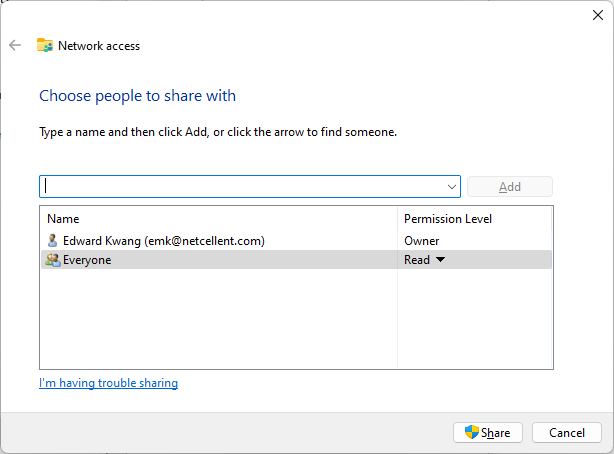This screenshot has height=454, width=614.
Task: Click the Network access folder icon
Action: 45,45
